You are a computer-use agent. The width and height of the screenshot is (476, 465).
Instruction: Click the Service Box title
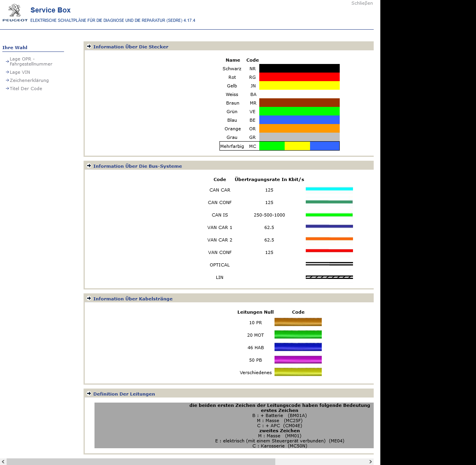point(50,10)
